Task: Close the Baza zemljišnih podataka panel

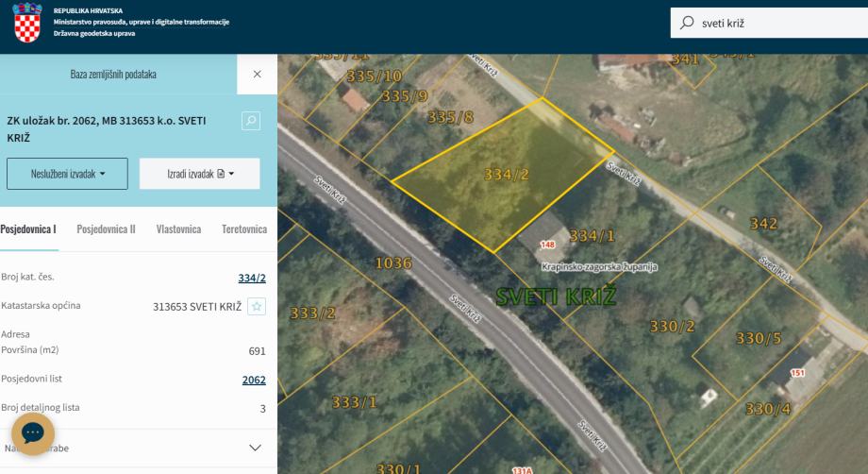Action: [257, 75]
